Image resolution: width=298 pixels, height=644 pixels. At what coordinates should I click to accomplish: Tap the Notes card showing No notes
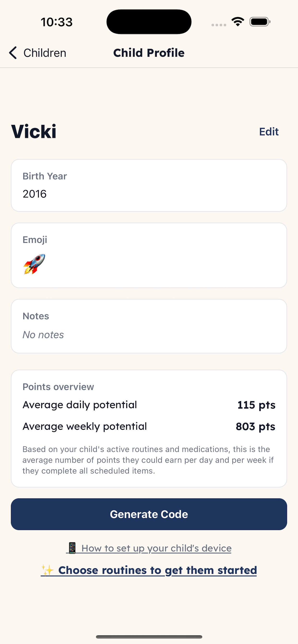(x=149, y=326)
